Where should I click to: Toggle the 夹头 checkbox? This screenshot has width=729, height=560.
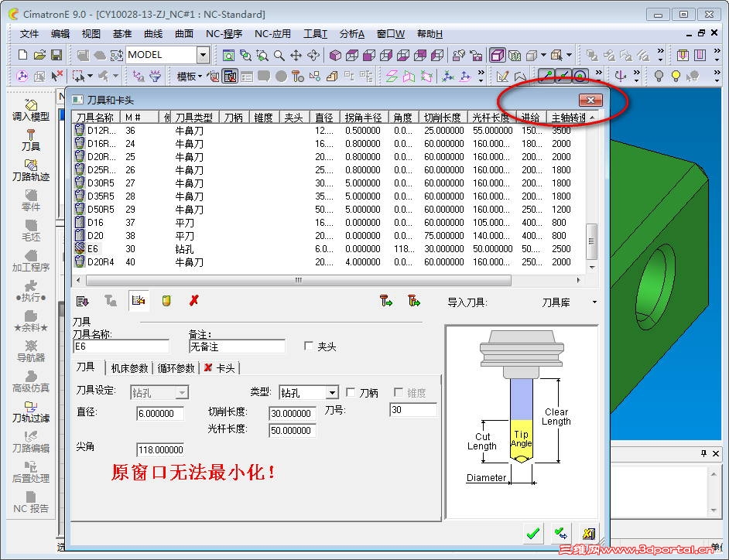[308, 346]
